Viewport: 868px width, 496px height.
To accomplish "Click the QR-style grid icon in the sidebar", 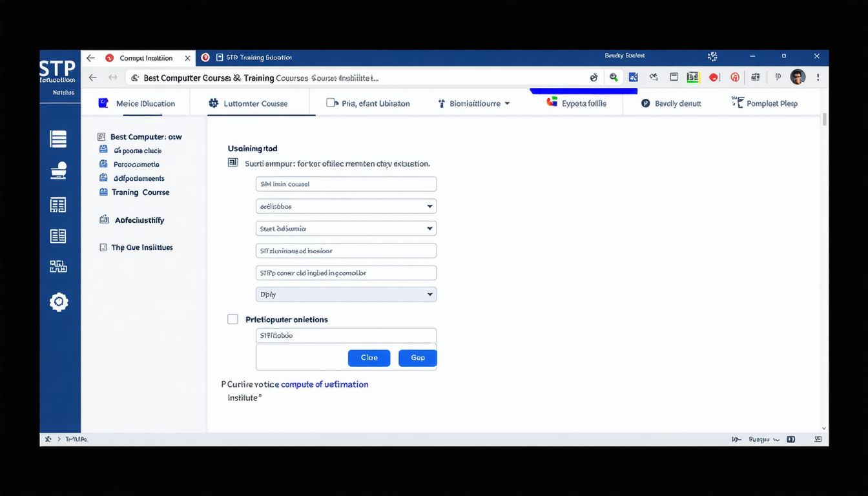I will point(58,267).
